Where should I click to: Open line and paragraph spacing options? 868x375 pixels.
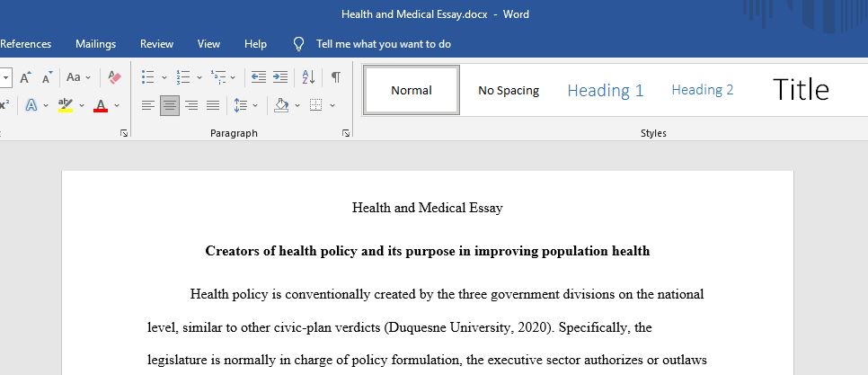pos(240,104)
